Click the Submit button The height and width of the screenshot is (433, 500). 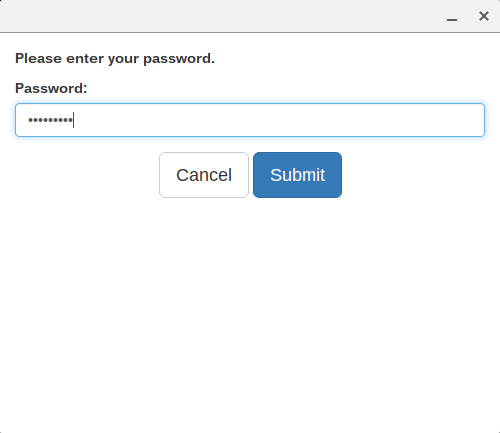coord(297,175)
